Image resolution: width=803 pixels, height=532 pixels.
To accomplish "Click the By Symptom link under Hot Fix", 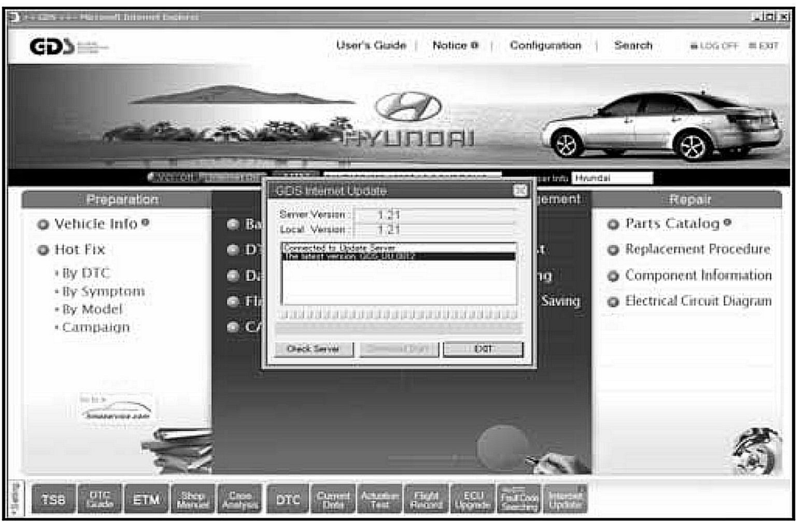I will (x=103, y=292).
